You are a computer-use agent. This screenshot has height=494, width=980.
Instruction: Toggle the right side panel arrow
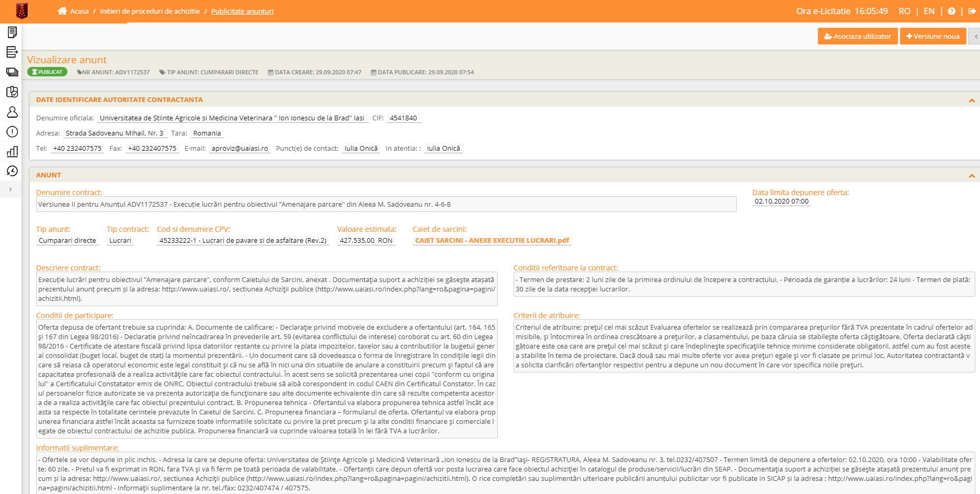[975, 37]
